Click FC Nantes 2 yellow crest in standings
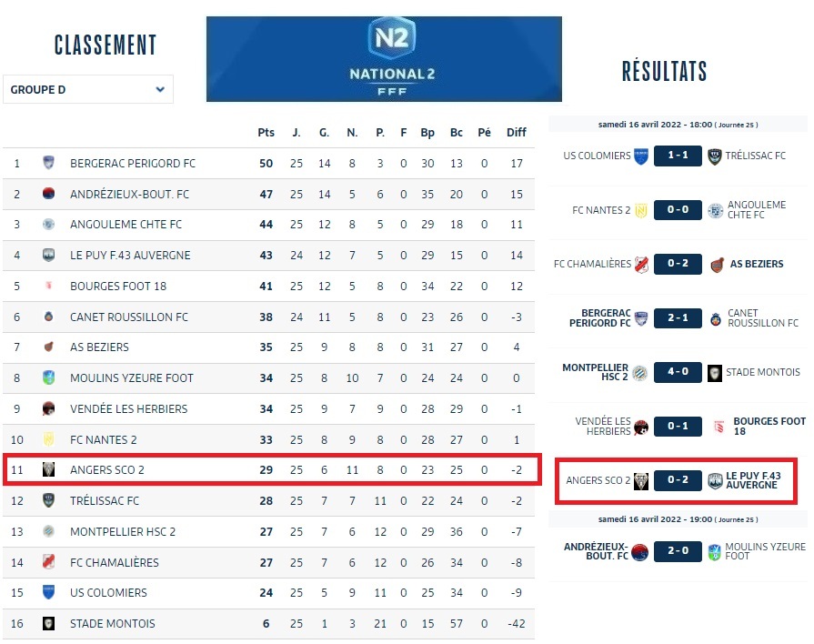The height and width of the screenshot is (644, 814). (48, 439)
